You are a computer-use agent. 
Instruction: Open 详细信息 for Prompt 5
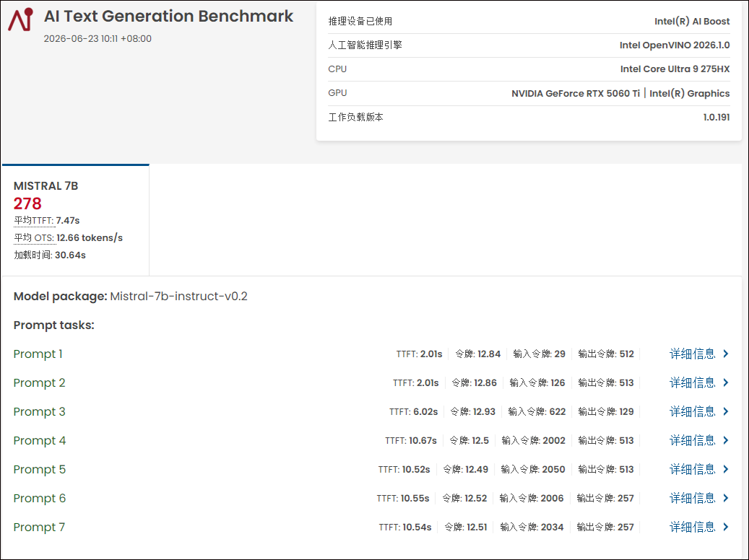pyautogui.click(x=692, y=469)
